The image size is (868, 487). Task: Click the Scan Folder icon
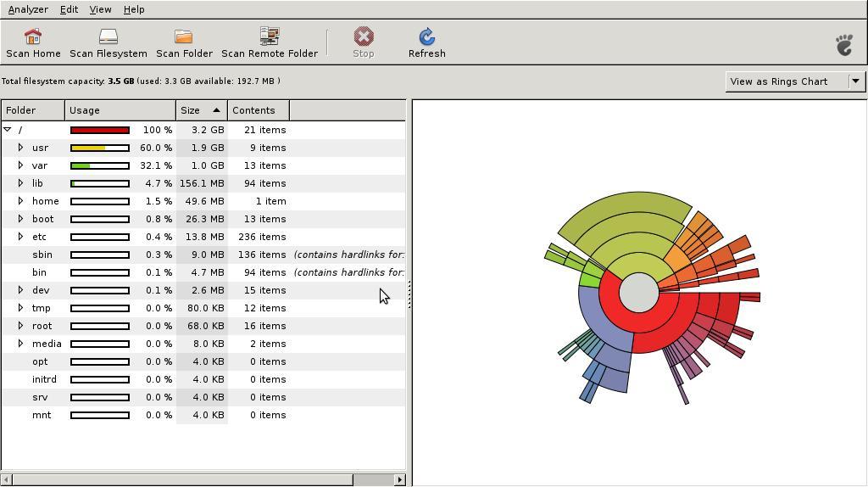pos(184,36)
